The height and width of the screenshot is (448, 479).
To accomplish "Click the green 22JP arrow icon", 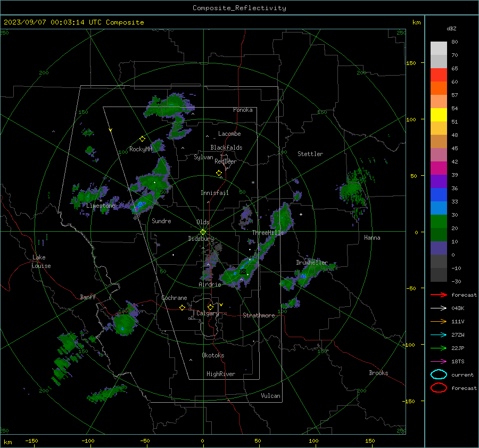I will pyautogui.click(x=439, y=348).
